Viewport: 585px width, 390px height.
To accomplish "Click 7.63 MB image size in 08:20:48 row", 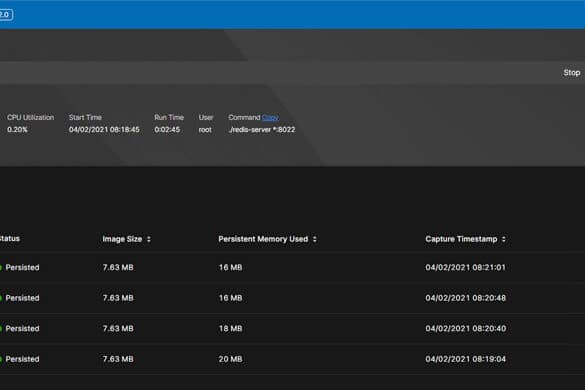I will (x=118, y=298).
